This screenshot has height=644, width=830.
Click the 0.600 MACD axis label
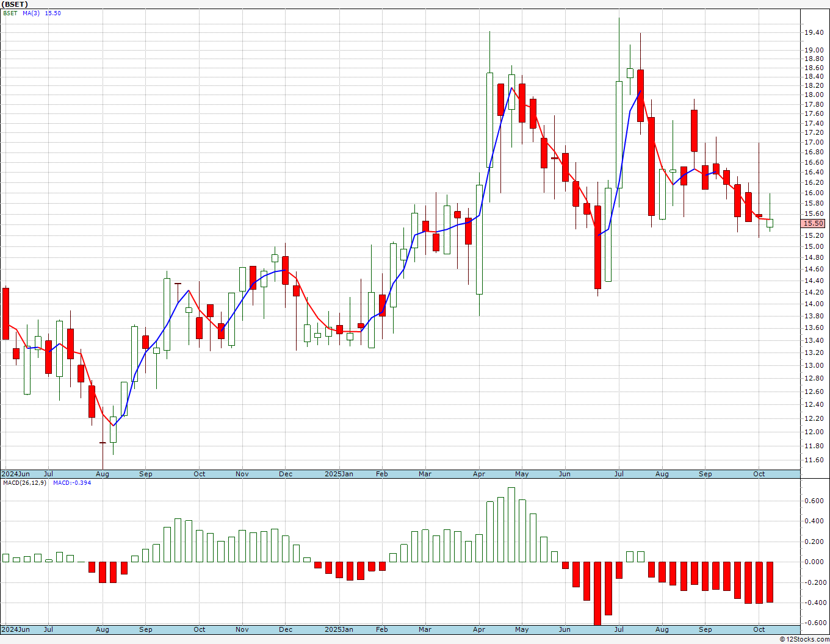814,501
